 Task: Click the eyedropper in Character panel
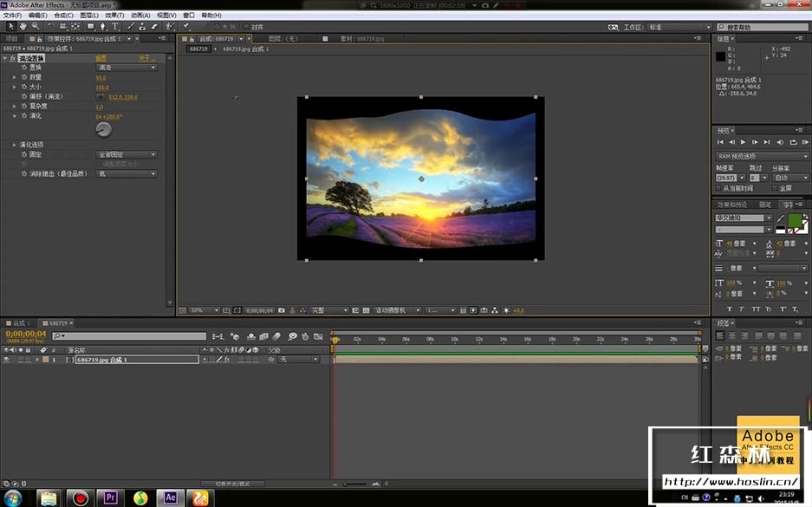pos(781,218)
